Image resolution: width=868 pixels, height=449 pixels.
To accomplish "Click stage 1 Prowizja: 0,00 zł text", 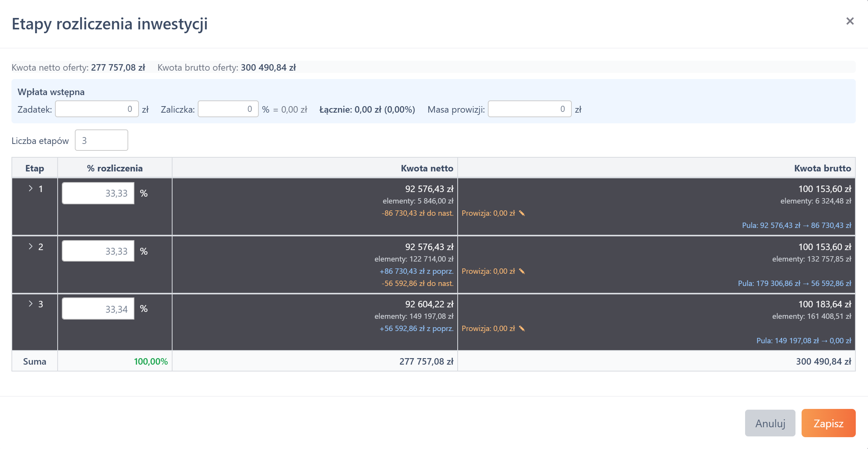I will point(488,213).
